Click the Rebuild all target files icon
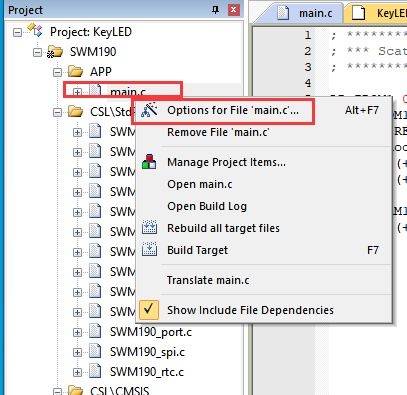Image resolution: width=407 pixels, height=395 pixels. coord(149,227)
